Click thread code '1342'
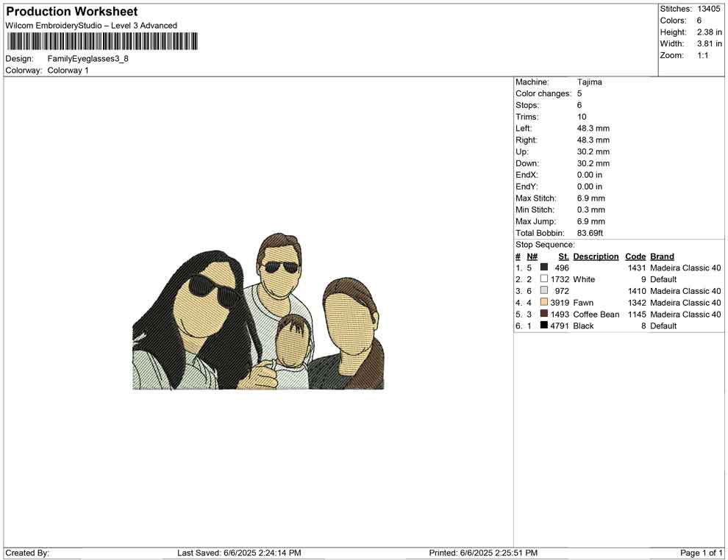The image size is (728, 560). coord(637,303)
